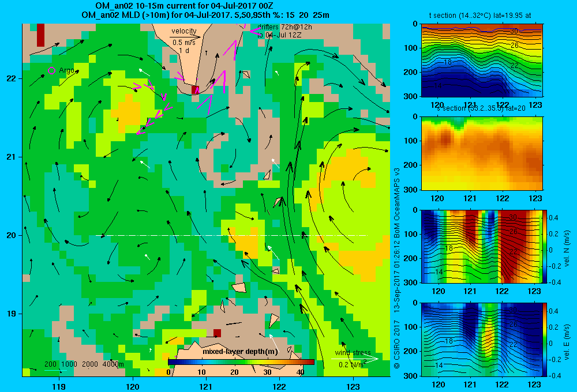Click the white wind stress legend arrow
This screenshot has height=392, width=577.
coord(355,359)
